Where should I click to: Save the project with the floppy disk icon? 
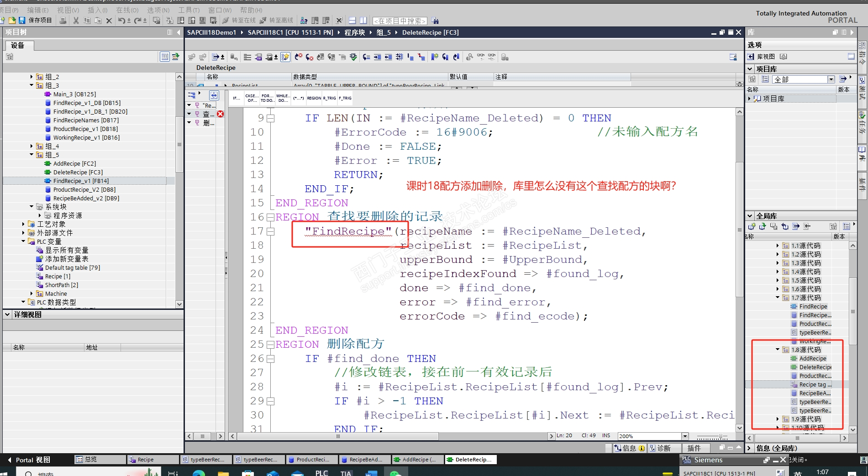click(x=22, y=21)
